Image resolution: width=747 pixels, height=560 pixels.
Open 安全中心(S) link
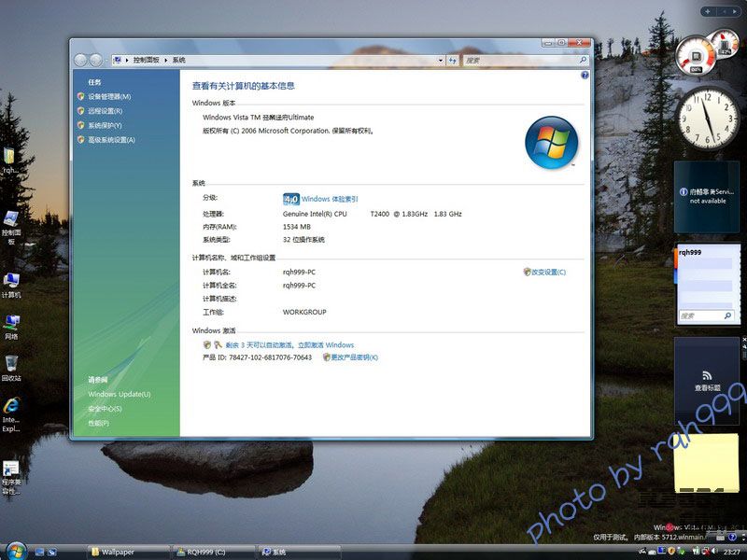105,409
